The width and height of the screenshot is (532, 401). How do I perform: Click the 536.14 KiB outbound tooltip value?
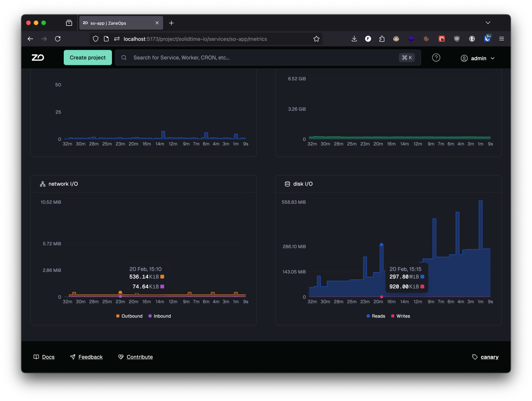[144, 277]
